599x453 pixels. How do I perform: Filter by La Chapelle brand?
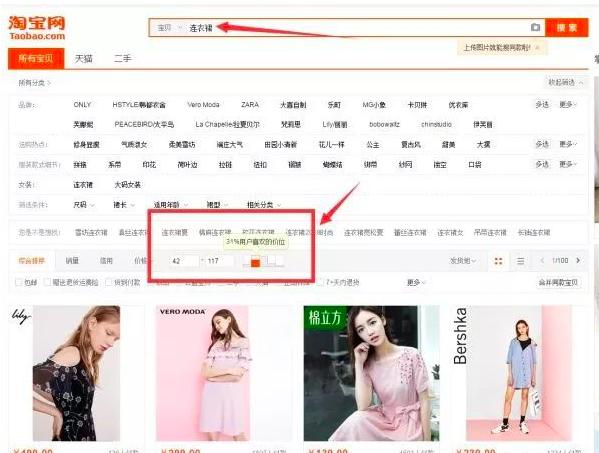[227, 125]
